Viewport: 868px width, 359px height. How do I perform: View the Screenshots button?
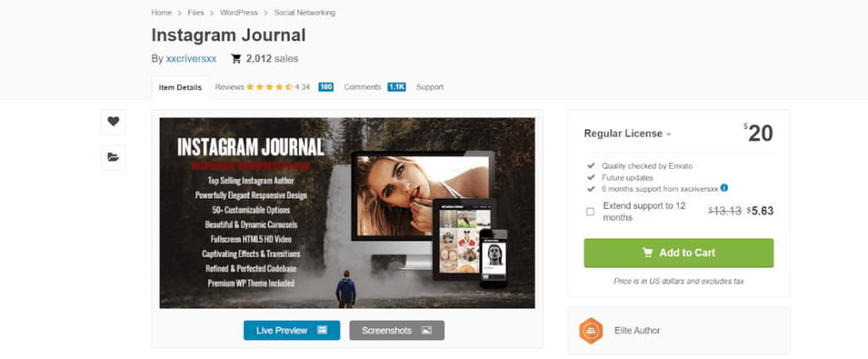397,330
